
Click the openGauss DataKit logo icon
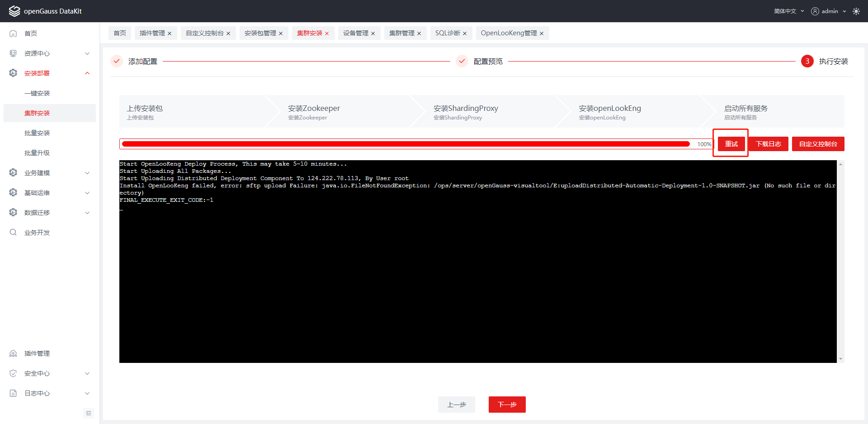pyautogui.click(x=14, y=11)
